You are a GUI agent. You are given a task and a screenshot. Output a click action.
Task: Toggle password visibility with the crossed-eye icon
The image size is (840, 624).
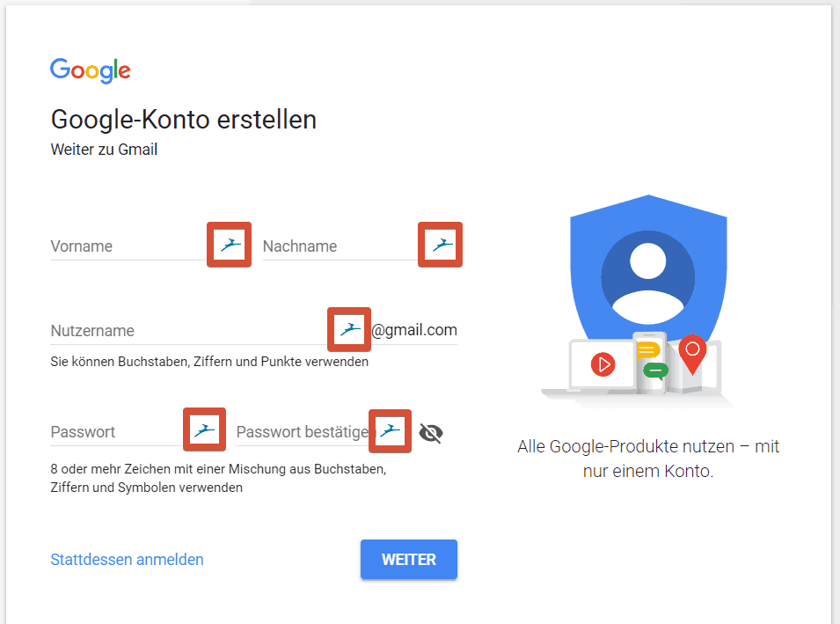tap(431, 433)
